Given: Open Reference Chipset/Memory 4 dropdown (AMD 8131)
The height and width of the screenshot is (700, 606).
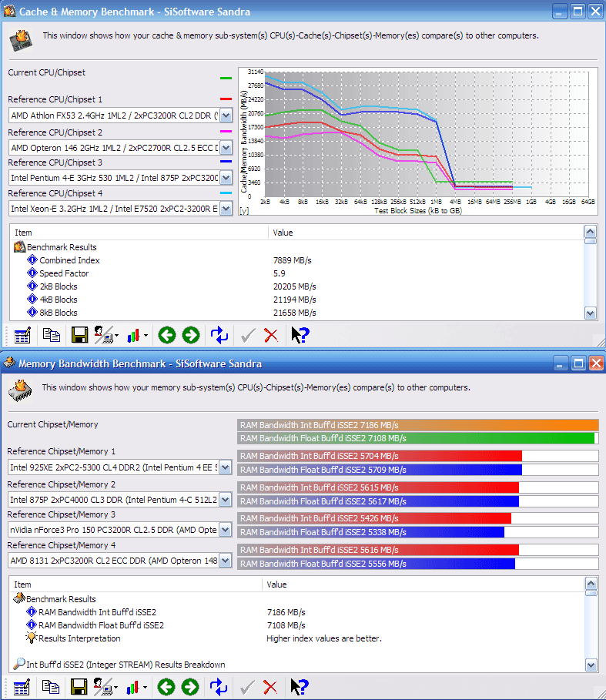Looking at the screenshot, I should (x=226, y=561).
